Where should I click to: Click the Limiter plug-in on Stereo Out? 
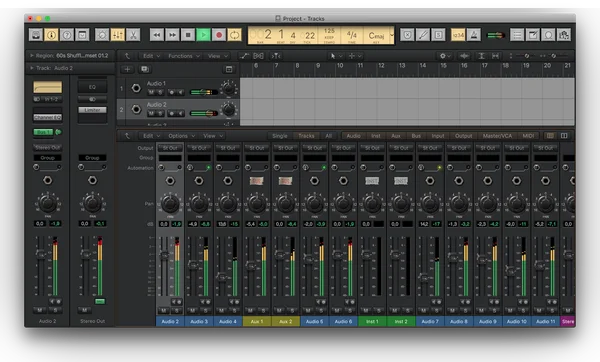[x=92, y=110]
